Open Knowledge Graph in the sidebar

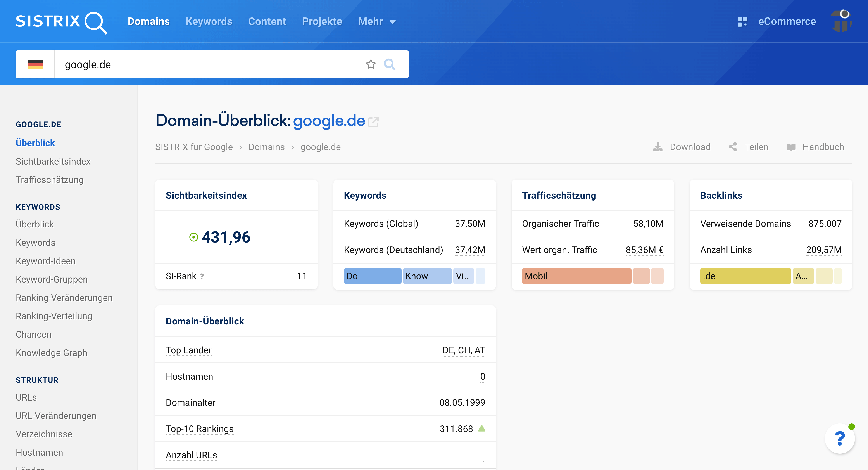tap(51, 353)
